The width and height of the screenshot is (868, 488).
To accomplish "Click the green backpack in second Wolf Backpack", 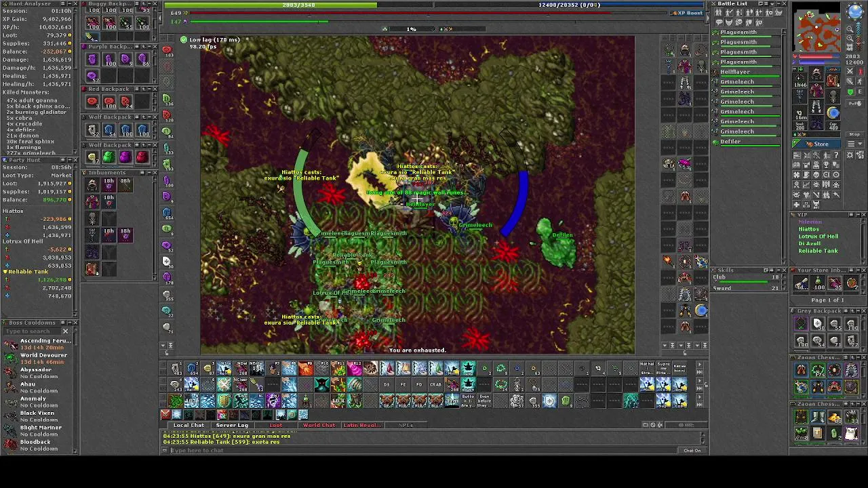I will [x=108, y=157].
